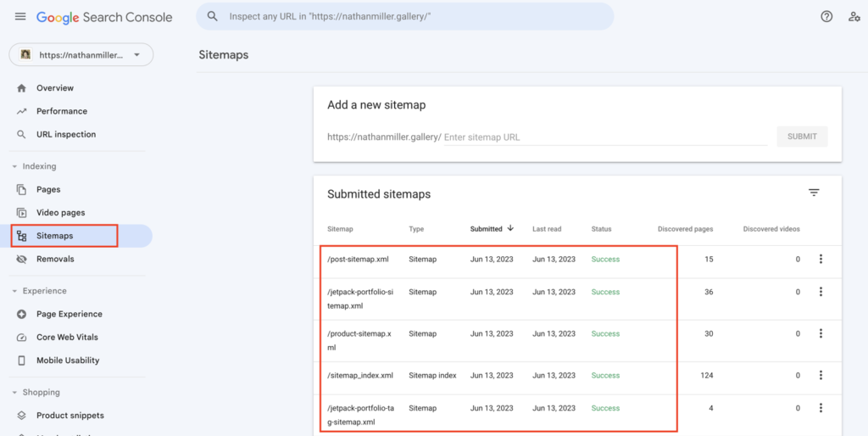Viewport: 868px width, 436px height.
Task: Open the /post-sitemap.xml entry
Action: pyautogui.click(x=358, y=260)
